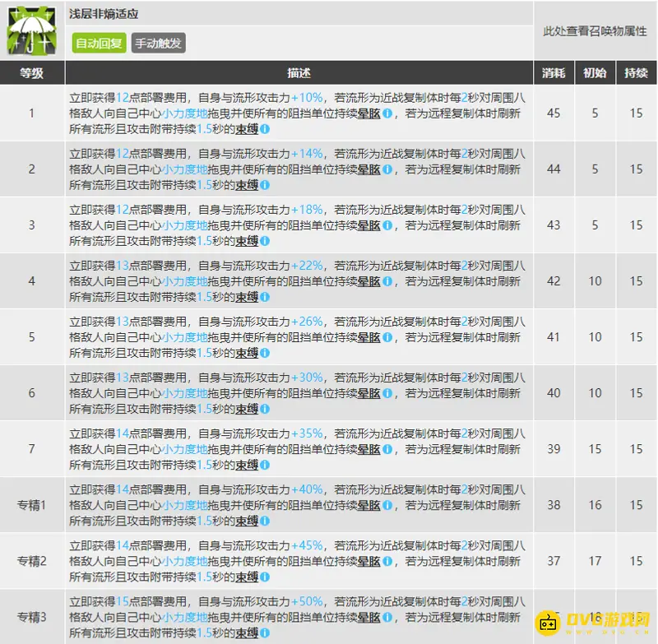This screenshot has width=658, height=644.
Task: Click info icon after 晕眩 in 专精3 row
Action: point(387,617)
